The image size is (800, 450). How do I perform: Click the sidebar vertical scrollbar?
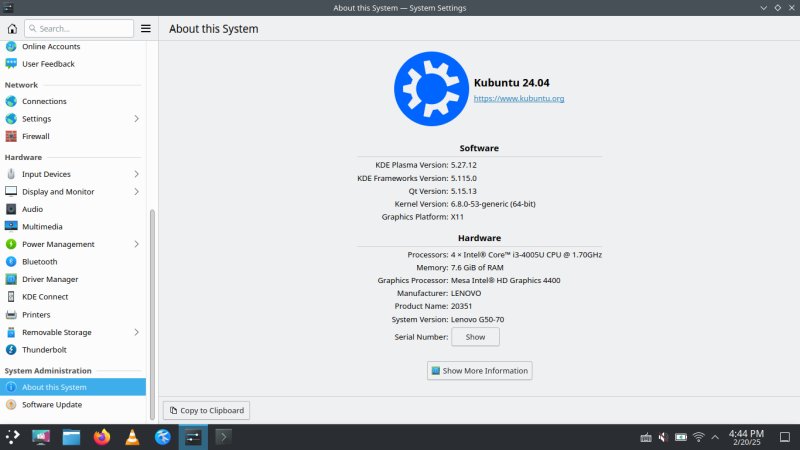coord(152,314)
